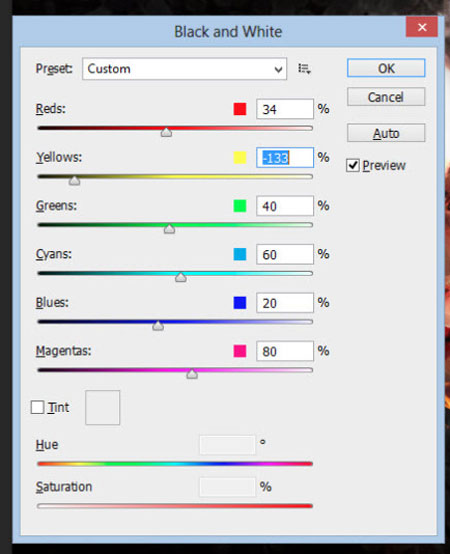This screenshot has height=554, width=450.
Task: Click the Reds slider handle
Action: [x=166, y=132]
